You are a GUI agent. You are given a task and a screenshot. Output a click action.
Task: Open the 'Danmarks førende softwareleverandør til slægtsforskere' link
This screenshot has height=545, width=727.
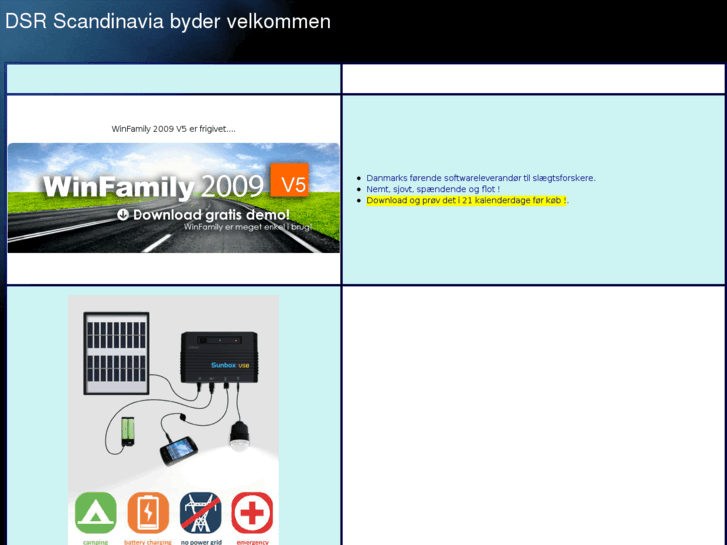point(481,178)
